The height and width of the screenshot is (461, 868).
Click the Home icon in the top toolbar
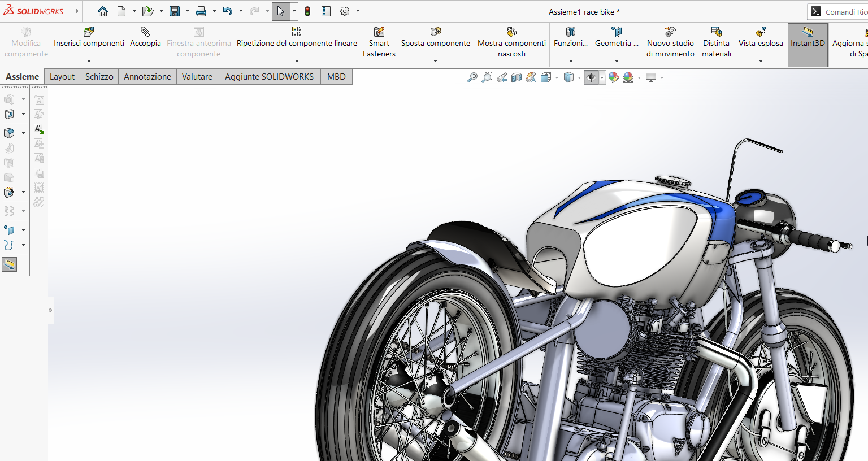click(102, 11)
